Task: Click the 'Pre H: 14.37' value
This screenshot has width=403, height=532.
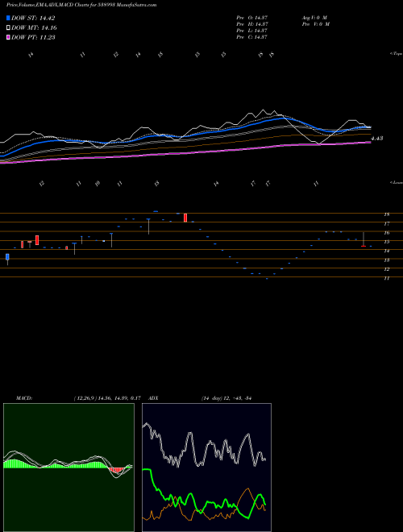Action: click(x=252, y=24)
